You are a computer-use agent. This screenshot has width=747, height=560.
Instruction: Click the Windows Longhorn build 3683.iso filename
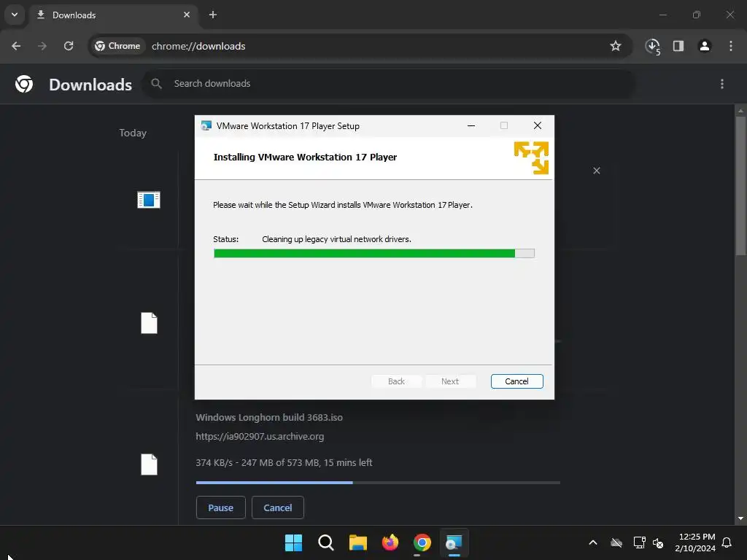pyautogui.click(x=269, y=417)
